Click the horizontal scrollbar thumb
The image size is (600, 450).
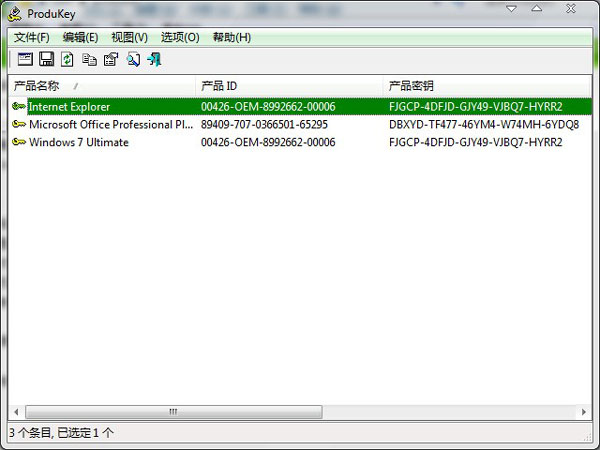pos(174,412)
